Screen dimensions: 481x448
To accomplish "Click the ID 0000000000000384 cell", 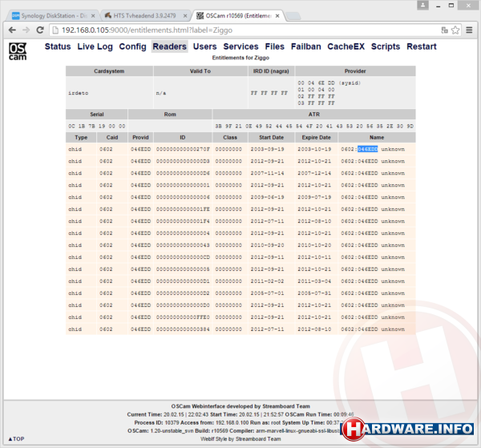I will 183,329.
